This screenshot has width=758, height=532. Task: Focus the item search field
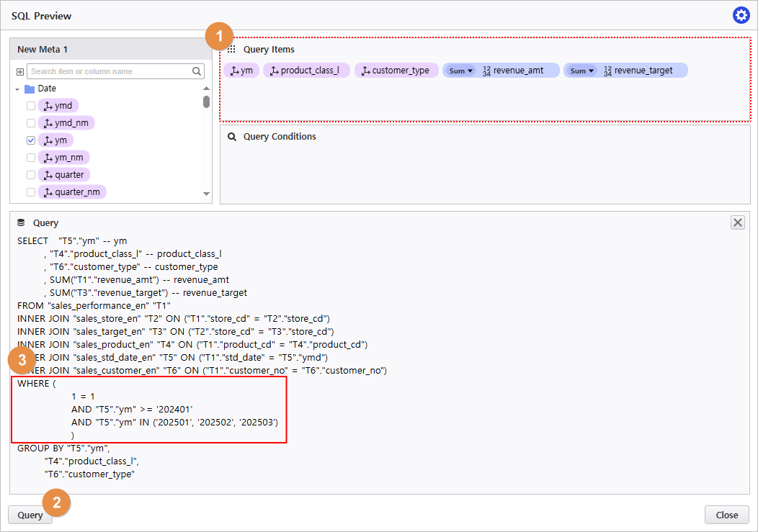110,71
